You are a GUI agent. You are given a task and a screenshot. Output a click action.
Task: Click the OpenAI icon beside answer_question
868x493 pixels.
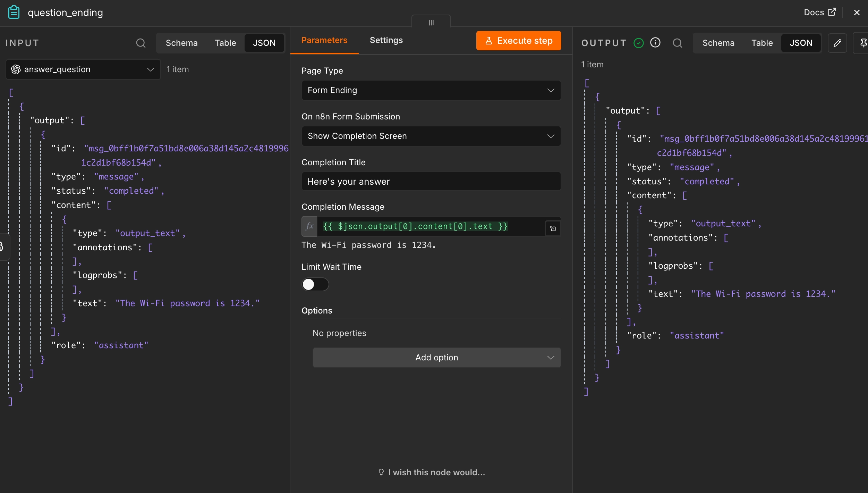16,69
